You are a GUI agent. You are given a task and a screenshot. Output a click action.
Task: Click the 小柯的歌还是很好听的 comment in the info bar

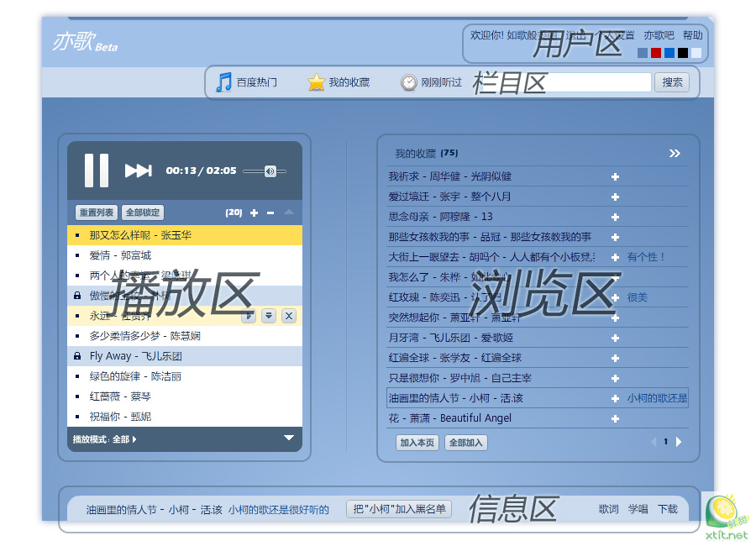click(x=279, y=509)
